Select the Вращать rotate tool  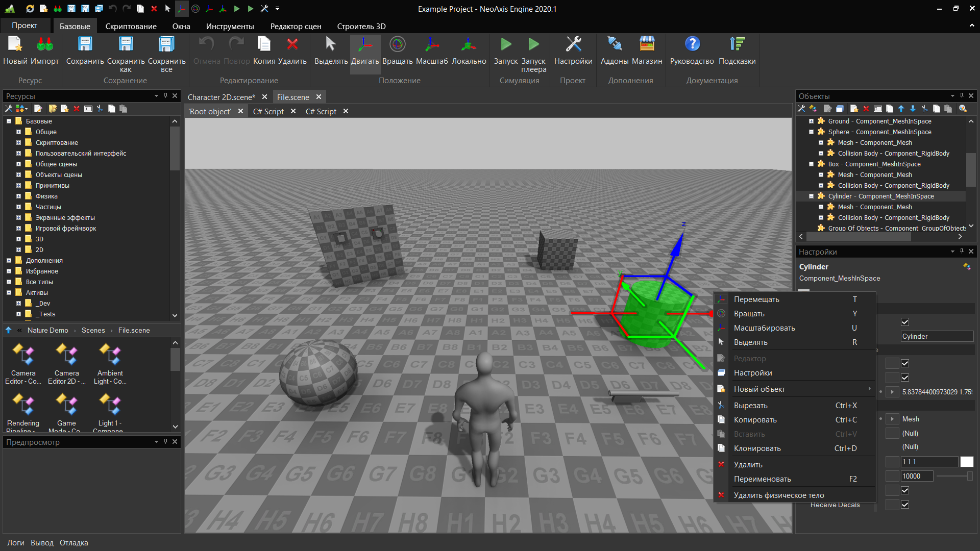point(397,51)
